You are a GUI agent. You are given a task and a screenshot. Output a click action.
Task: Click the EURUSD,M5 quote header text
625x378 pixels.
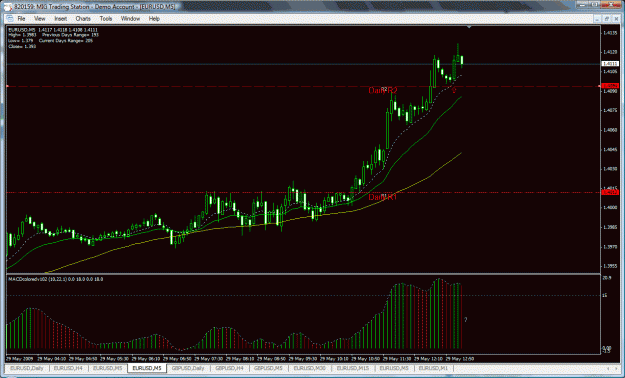53,30
